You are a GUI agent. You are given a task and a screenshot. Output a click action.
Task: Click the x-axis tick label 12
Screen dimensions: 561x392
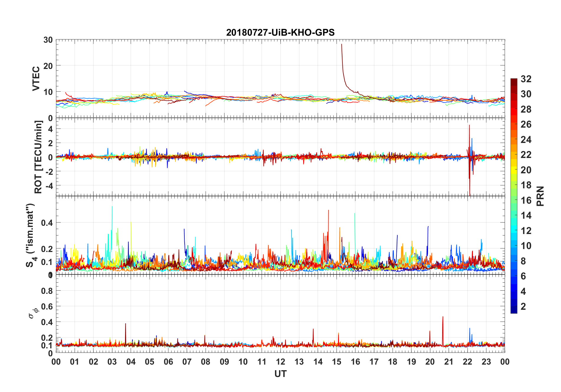point(280,362)
